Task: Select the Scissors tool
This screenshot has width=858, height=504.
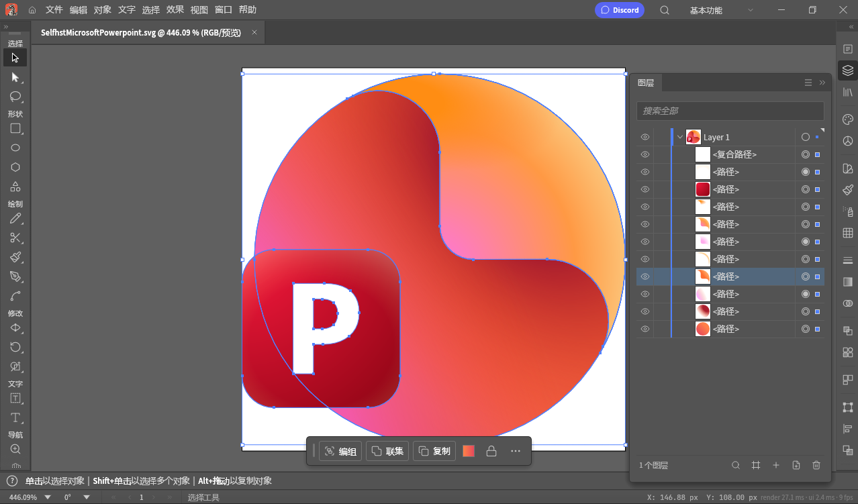Action: [x=15, y=238]
